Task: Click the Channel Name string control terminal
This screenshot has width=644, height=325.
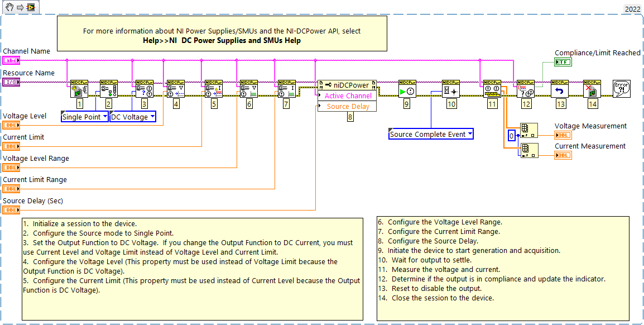Action: click(x=11, y=61)
